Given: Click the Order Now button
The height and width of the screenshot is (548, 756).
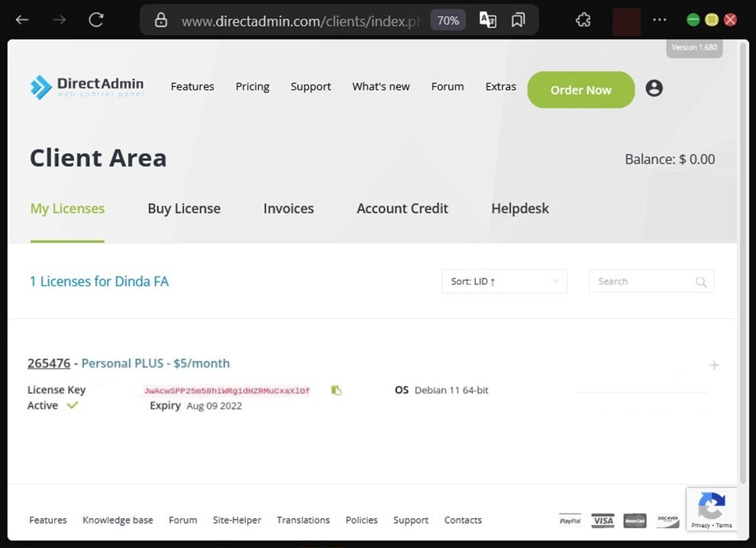Looking at the screenshot, I should (x=580, y=90).
